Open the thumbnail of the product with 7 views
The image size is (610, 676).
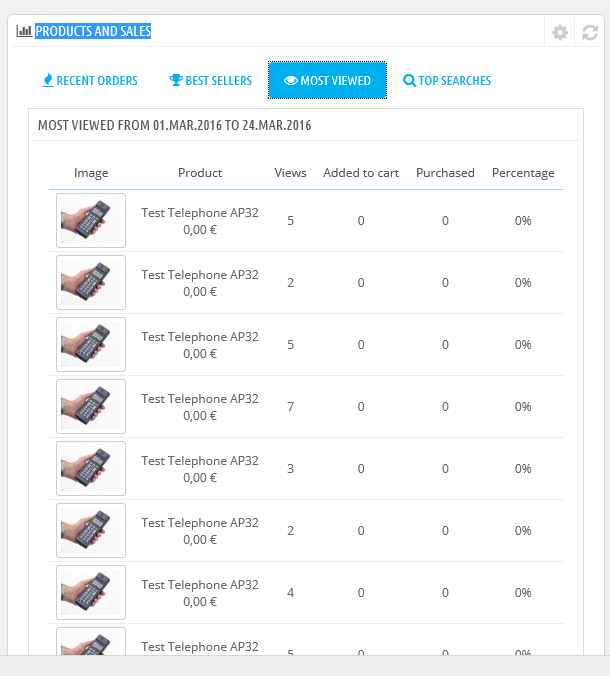pos(91,407)
